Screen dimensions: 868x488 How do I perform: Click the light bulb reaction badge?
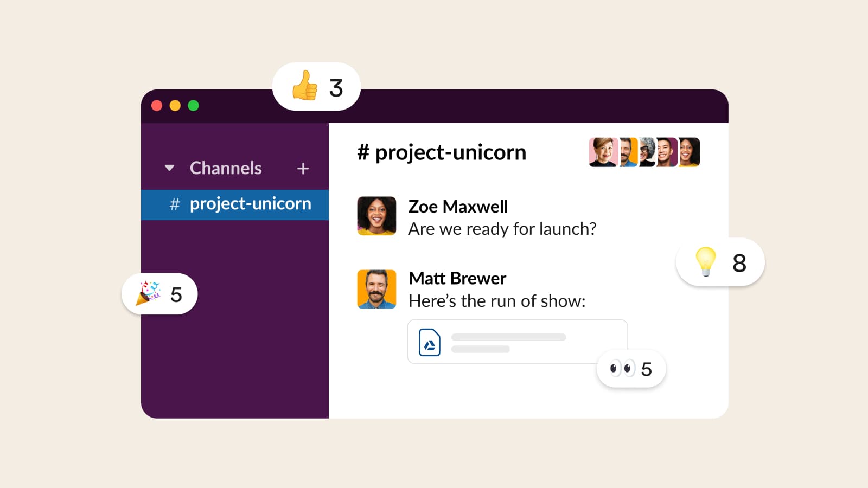point(720,262)
